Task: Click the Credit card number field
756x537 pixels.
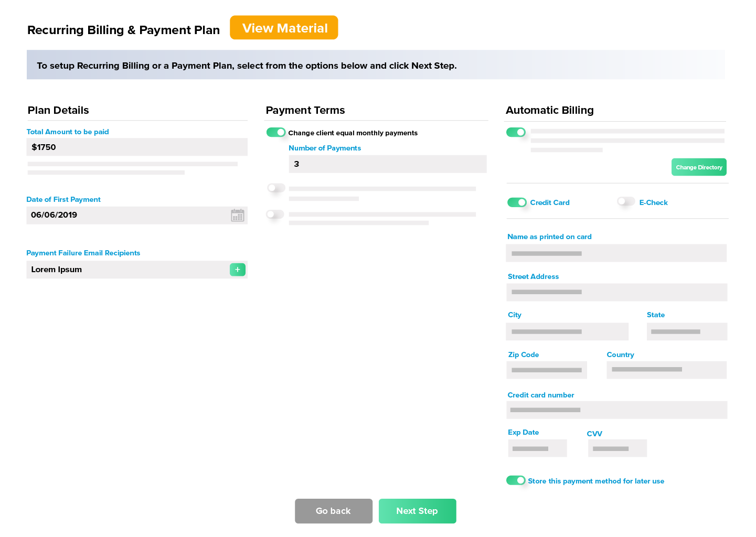Action: [x=616, y=410]
